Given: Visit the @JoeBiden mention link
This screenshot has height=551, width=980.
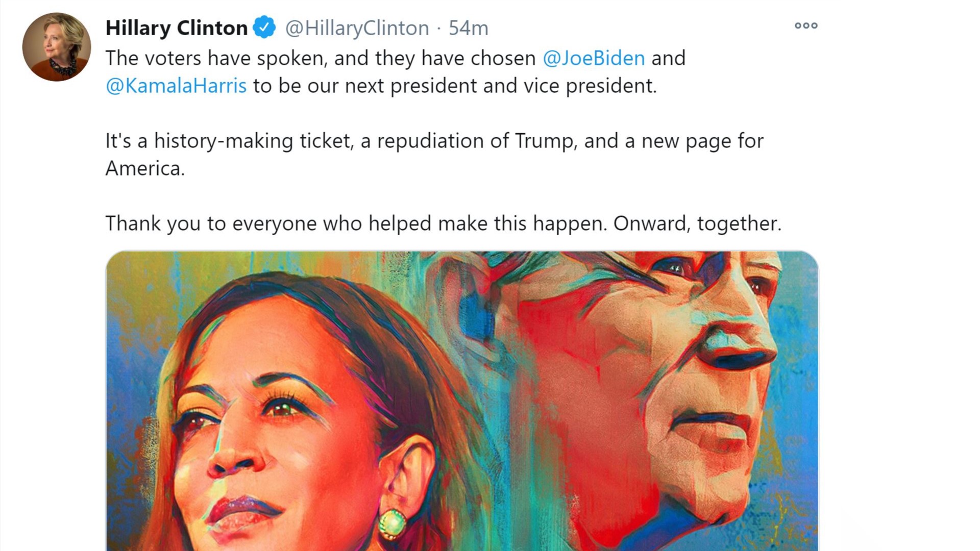Looking at the screenshot, I should coord(594,58).
